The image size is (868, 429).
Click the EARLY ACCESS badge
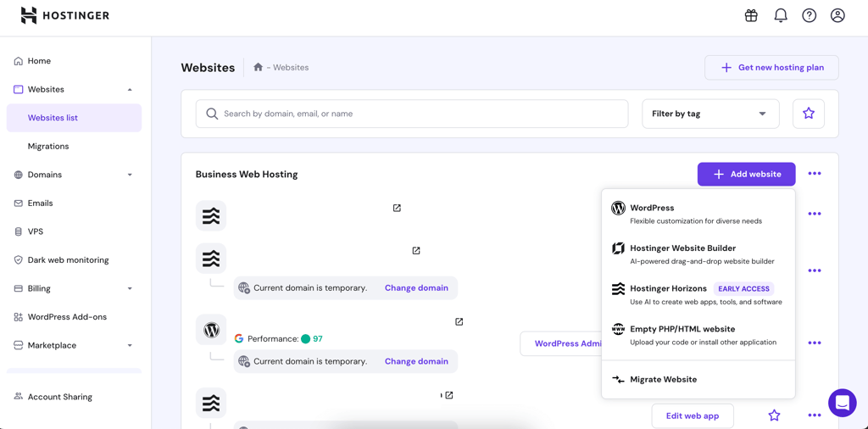pos(743,288)
